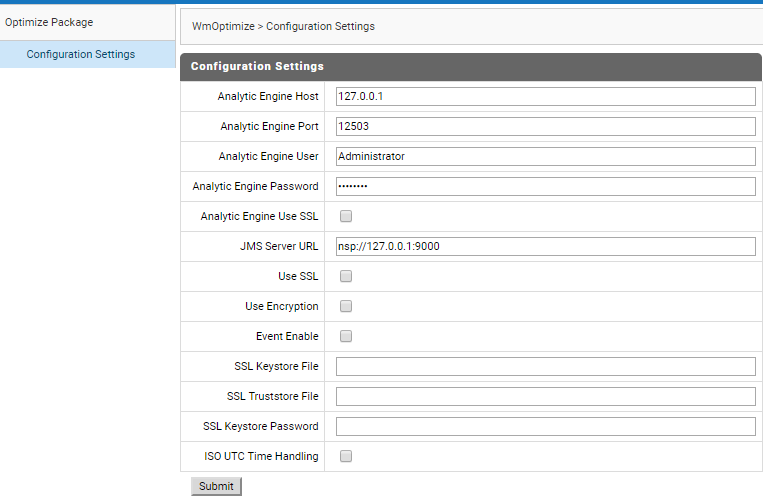Check the Use Encryption box

click(345, 306)
